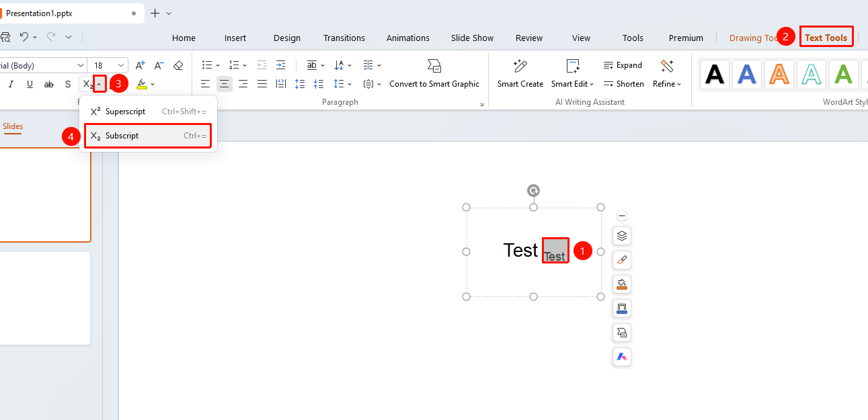
Task: Align text right
Action: coord(243,84)
